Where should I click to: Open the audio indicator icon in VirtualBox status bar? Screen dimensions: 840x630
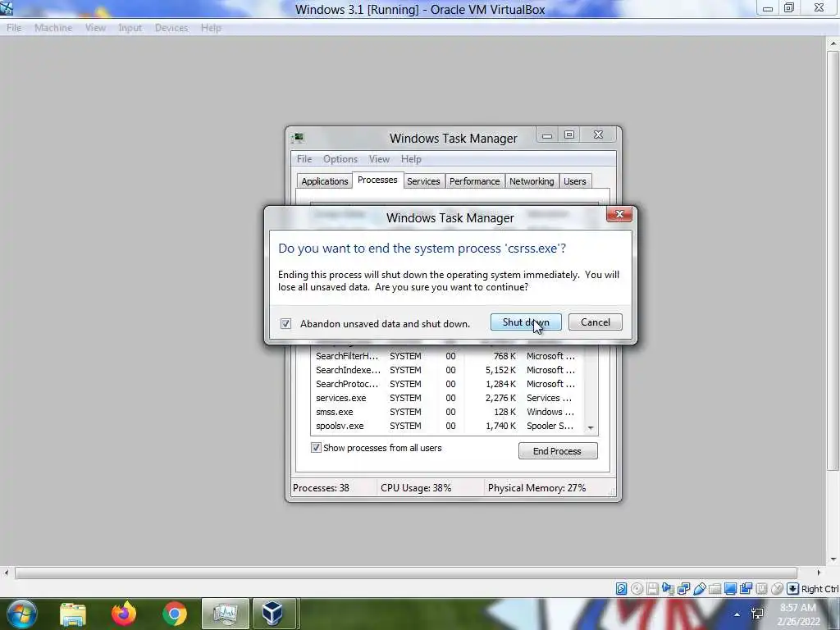pyautogui.click(x=668, y=589)
